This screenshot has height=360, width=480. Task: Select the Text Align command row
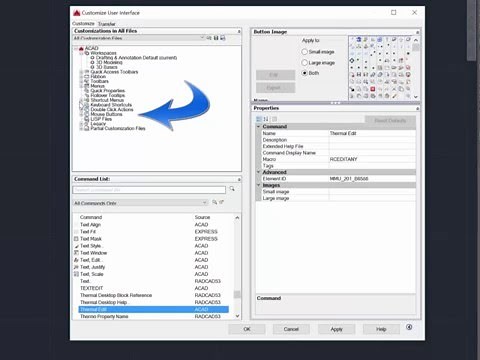tap(154, 225)
